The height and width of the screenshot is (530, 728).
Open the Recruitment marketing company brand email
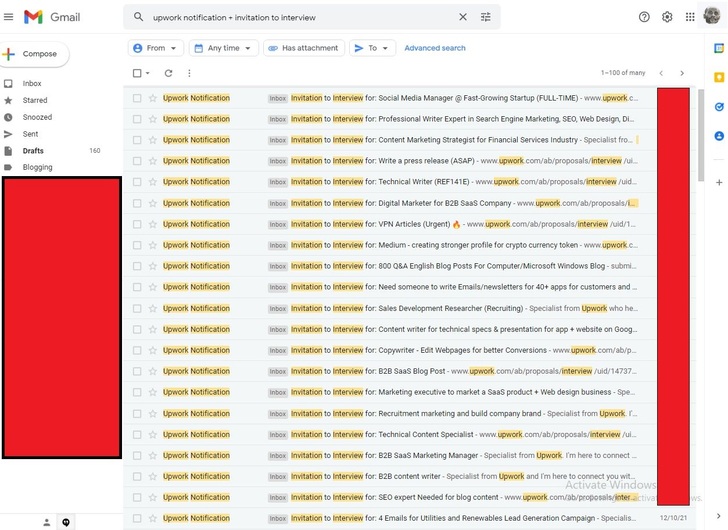tap(390, 414)
